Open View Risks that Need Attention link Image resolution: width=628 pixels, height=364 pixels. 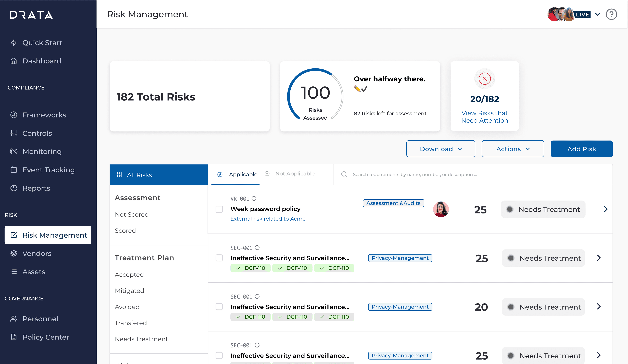pyautogui.click(x=484, y=117)
